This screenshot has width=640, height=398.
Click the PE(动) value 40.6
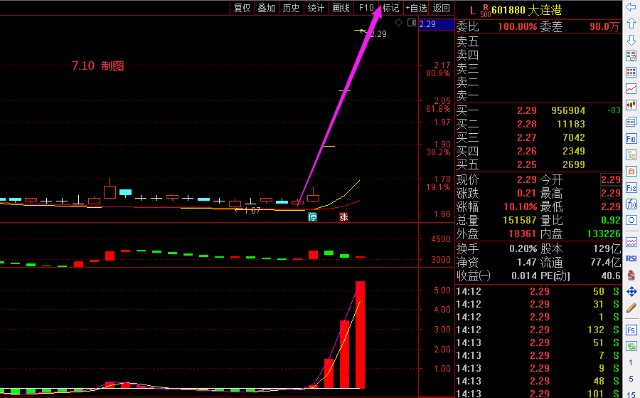pos(611,276)
